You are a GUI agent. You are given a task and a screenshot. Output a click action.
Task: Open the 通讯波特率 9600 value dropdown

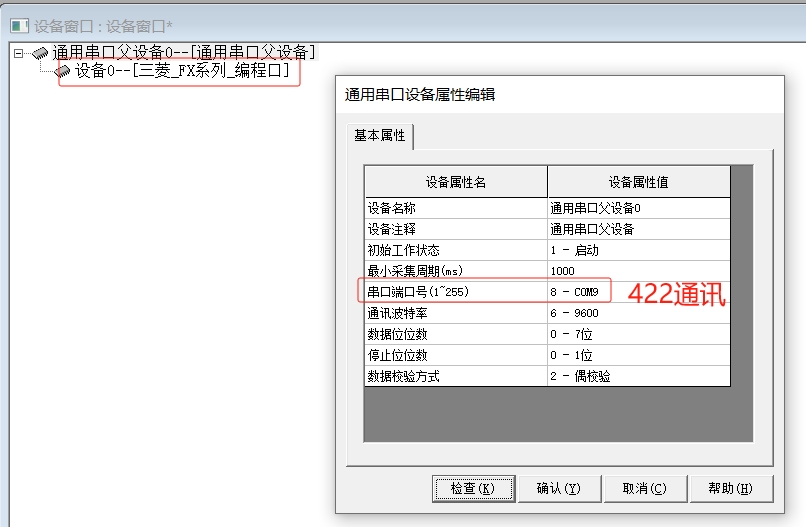[638, 313]
